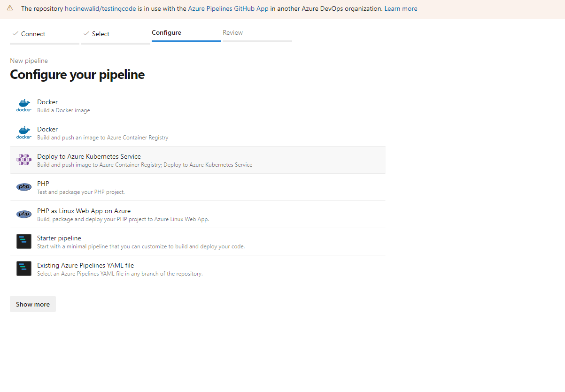
Task: Go back to the Connect step
Action: click(45, 35)
